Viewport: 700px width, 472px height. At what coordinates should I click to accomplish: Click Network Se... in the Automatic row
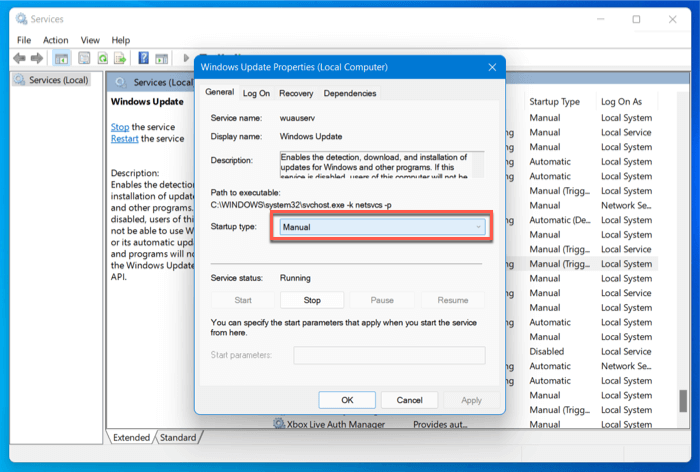(x=626, y=366)
